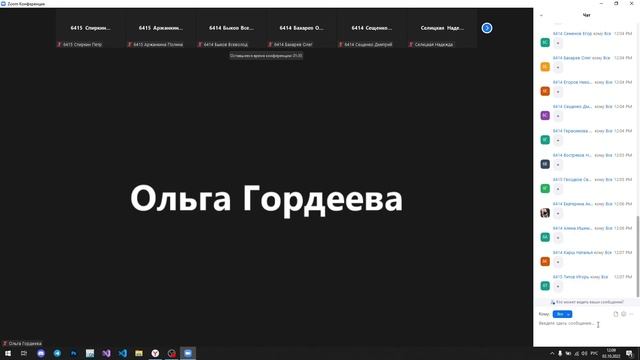Open more chat options (three dots)

coord(631,314)
